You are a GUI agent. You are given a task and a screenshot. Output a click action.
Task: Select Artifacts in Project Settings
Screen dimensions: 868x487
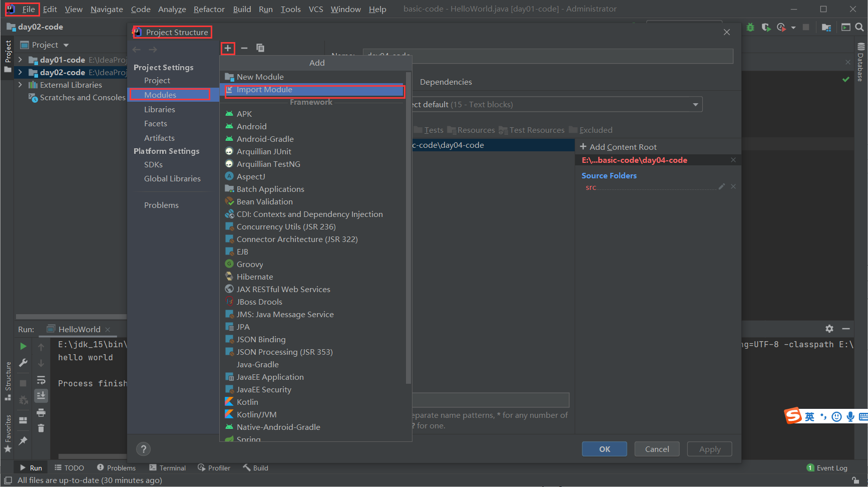[159, 138]
